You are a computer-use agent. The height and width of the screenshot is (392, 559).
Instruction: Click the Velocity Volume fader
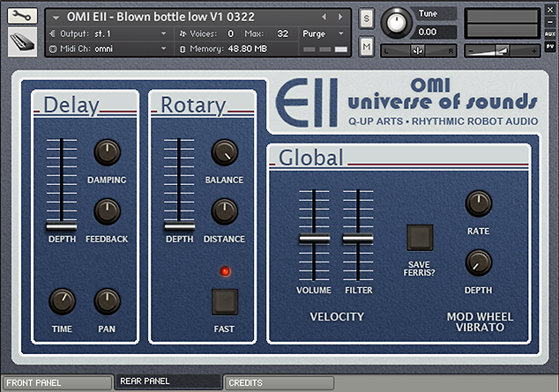click(x=314, y=239)
